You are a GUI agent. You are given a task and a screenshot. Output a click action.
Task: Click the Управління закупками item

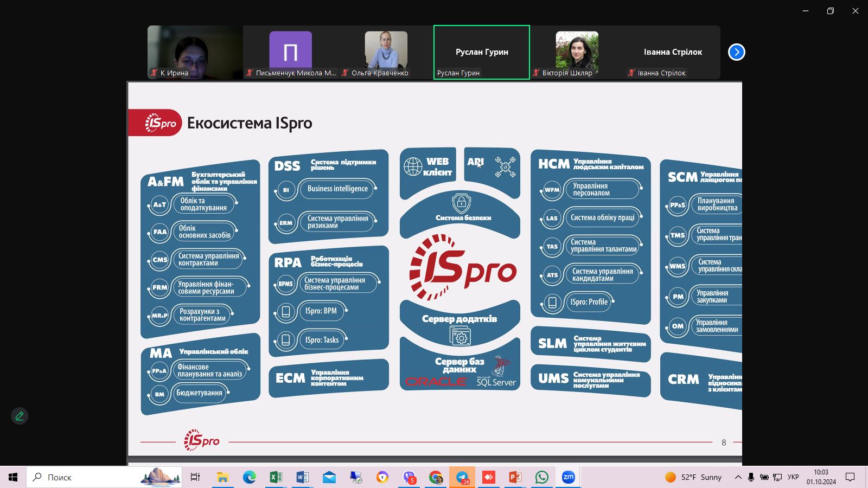pyautogui.click(x=716, y=297)
